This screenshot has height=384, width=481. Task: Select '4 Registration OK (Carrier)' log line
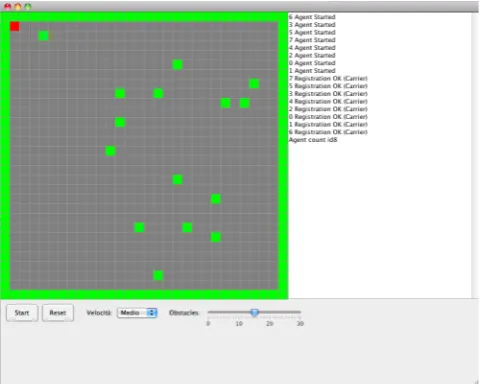pos(328,101)
